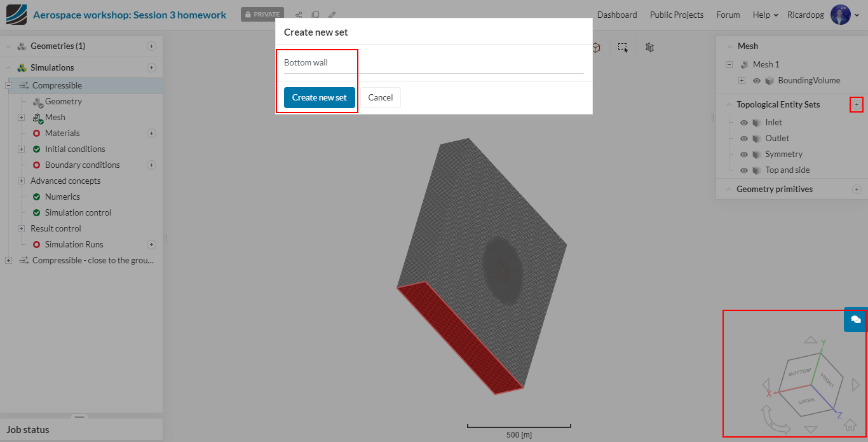
Task: Open the Dashboard page
Action: tap(617, 15)
